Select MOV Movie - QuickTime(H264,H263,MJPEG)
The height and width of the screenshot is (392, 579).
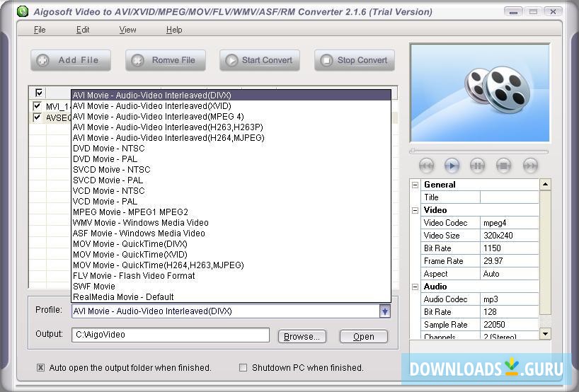coord(231,265)
